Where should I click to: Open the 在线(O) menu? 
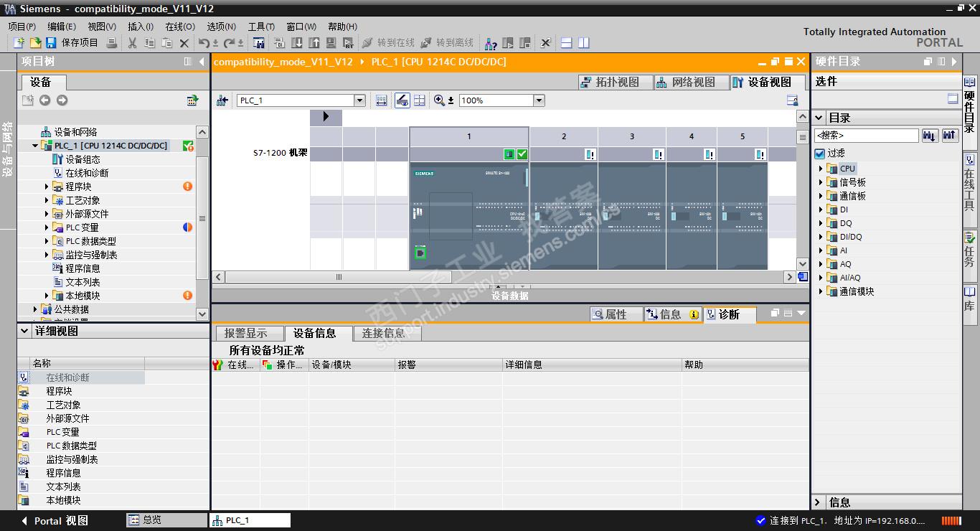click(180, 27)
